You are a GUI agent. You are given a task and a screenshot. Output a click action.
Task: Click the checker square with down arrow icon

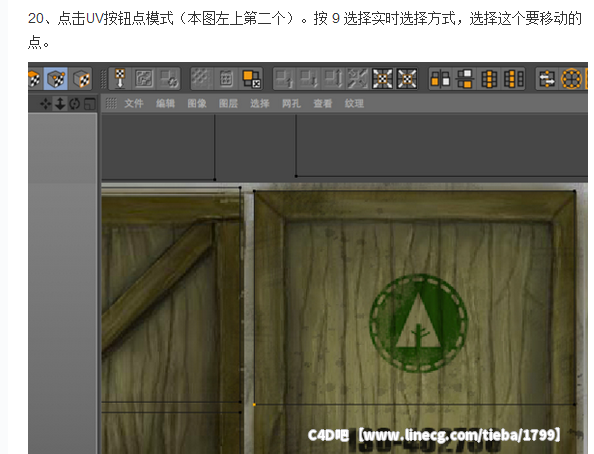pos(120,79)
